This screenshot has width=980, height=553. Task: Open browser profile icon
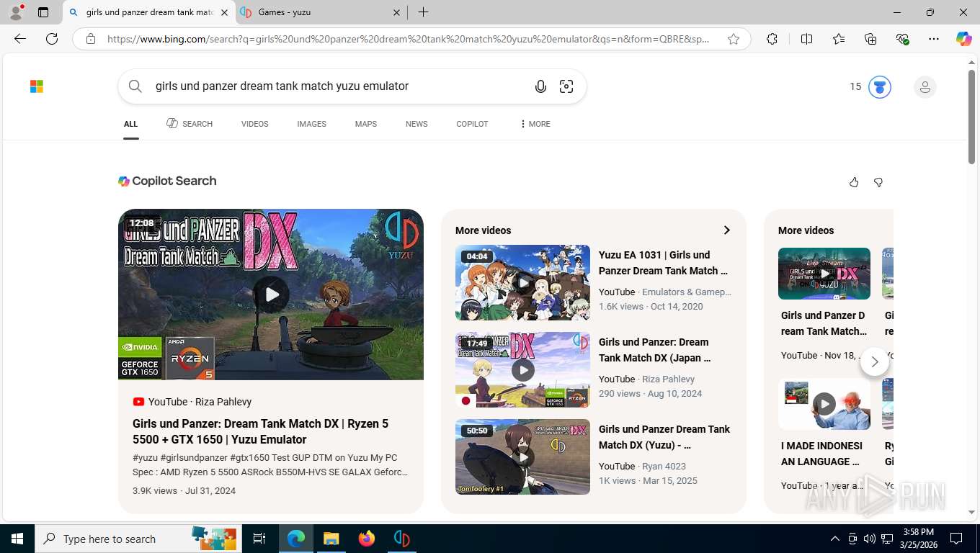pyautogui.click(x=16, y=12)
